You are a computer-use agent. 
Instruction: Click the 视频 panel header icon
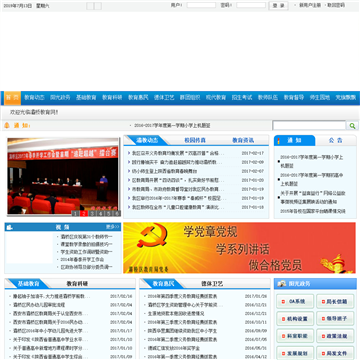pos(10,227)
